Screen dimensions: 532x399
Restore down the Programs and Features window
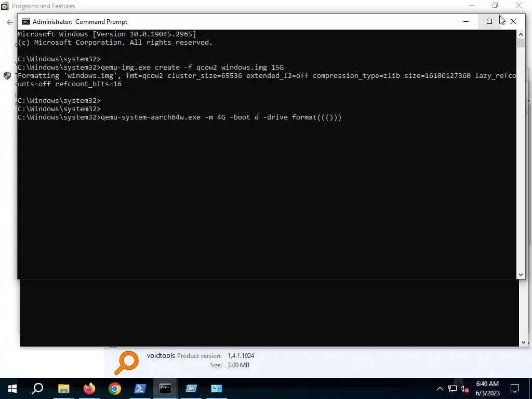click(x=495, y=5)
